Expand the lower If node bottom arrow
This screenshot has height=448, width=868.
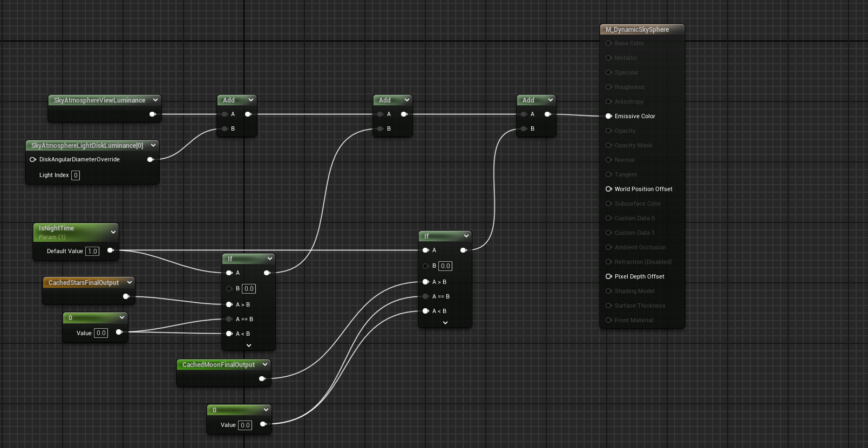pyautogui.click(x=249, y=345)
